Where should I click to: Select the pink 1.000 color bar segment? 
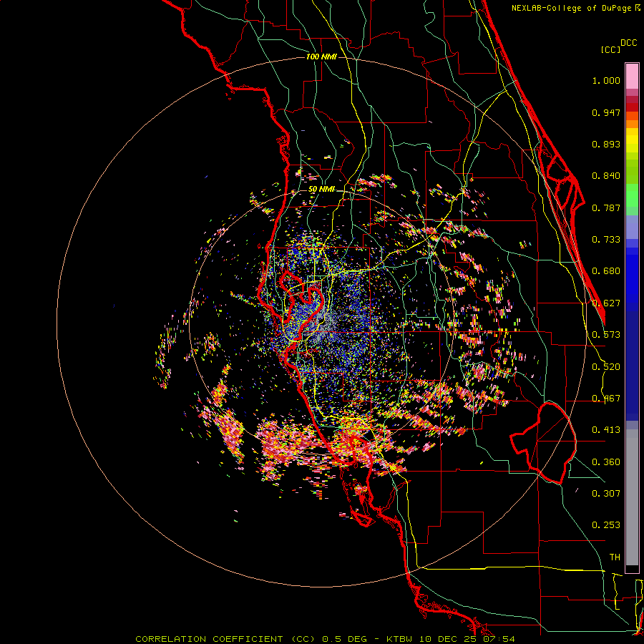coord(632,77)
